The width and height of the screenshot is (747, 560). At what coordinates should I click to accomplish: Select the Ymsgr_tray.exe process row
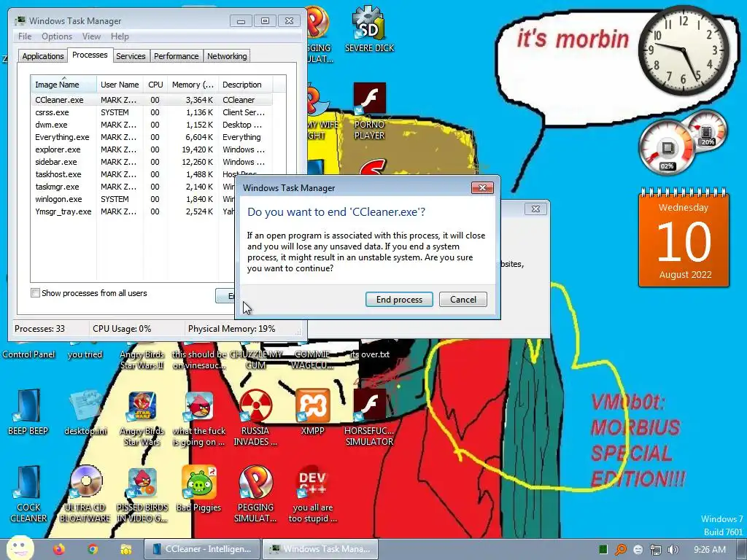coord(133,211)
